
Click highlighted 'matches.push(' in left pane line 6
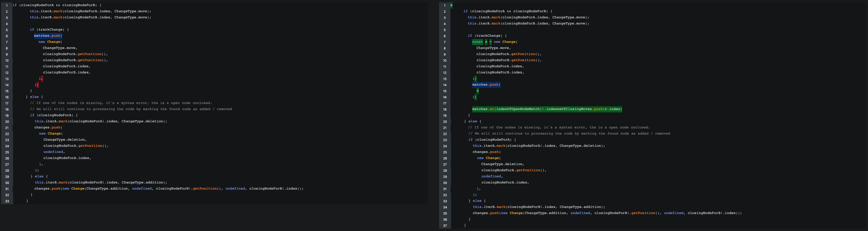click(x=48, y=36)
